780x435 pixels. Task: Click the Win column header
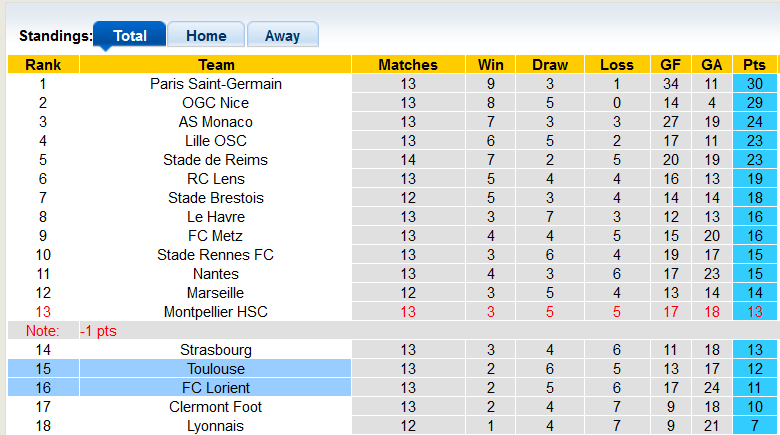point(491,65)
